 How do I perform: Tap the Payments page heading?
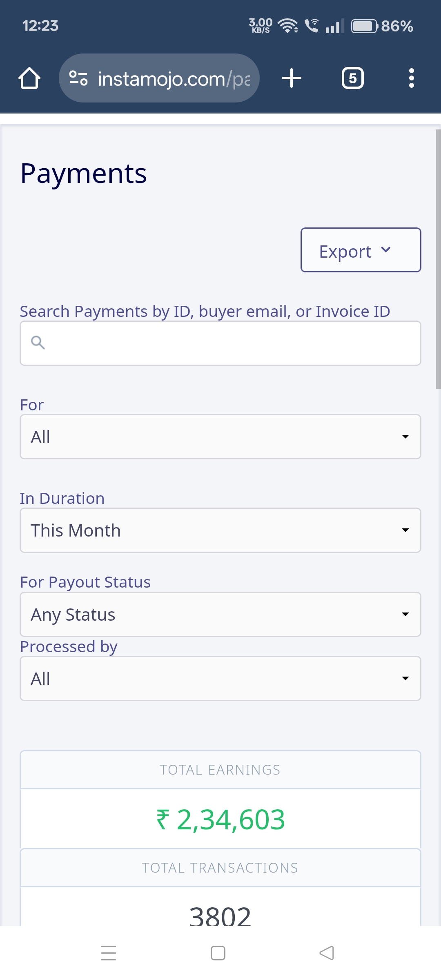coord(84,174)
